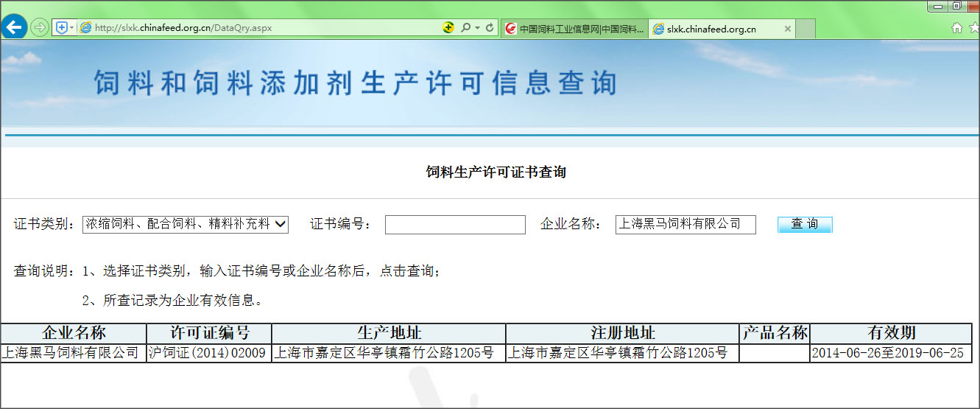Close the slxk.chinafeed.org.cn tab

[x=787, y=29]
